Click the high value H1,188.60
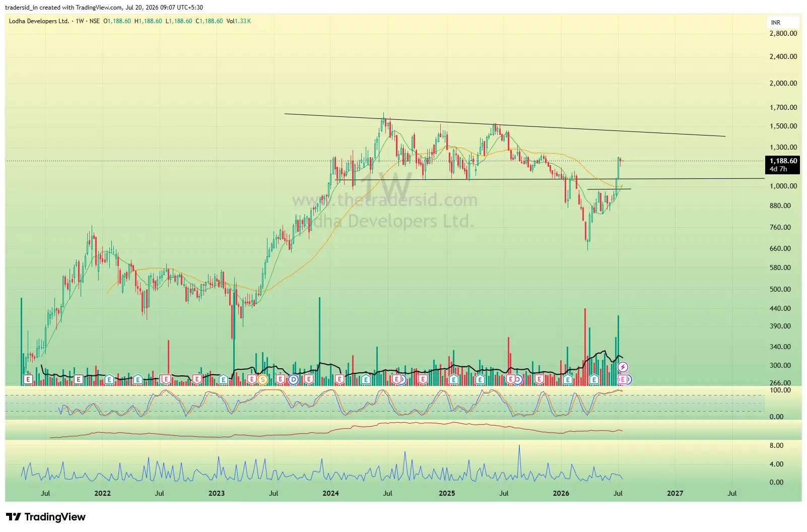Viewport: 807px width, 532px height. (148, 21)
